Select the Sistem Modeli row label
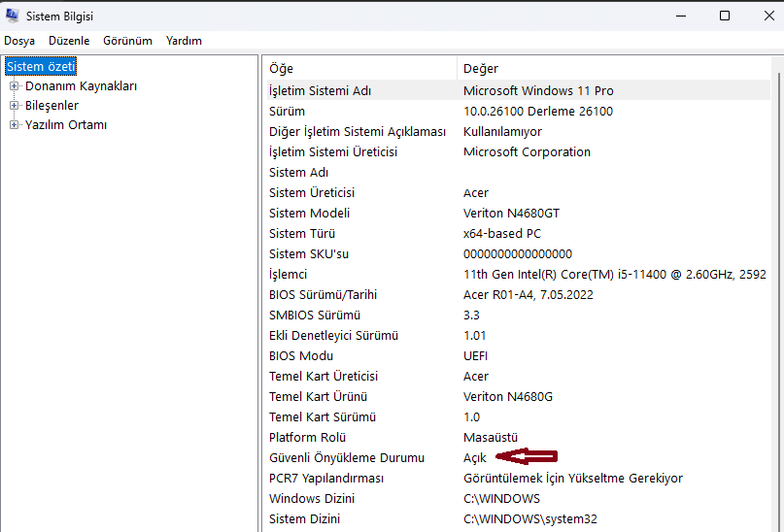This screenshot has height=532, width=784. pyautogui.click(x=309, y=214)
